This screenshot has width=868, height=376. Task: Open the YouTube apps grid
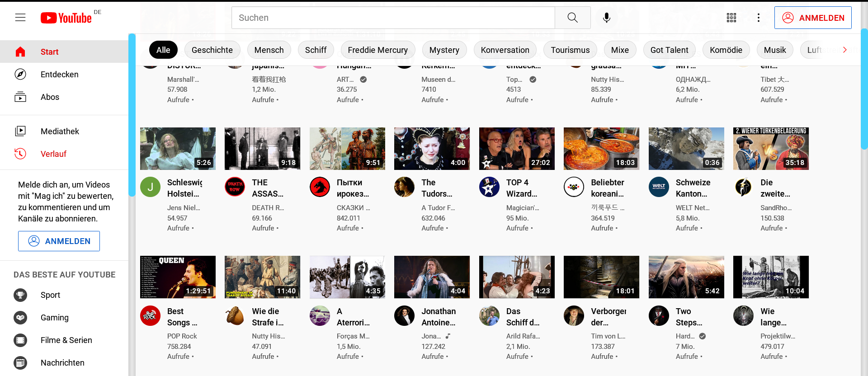click(x=731, y=18)
